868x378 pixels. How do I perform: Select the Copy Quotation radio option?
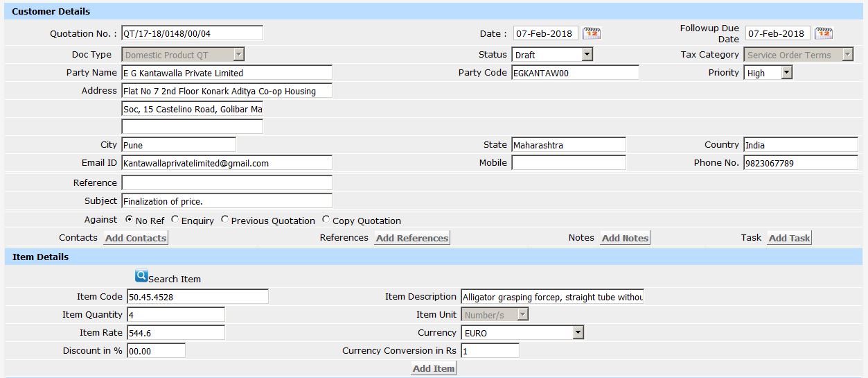point(326,220)
